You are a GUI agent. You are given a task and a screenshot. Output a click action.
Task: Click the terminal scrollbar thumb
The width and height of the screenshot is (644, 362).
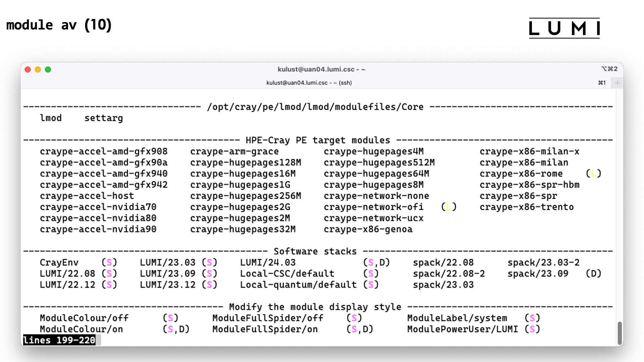[620, 333]
